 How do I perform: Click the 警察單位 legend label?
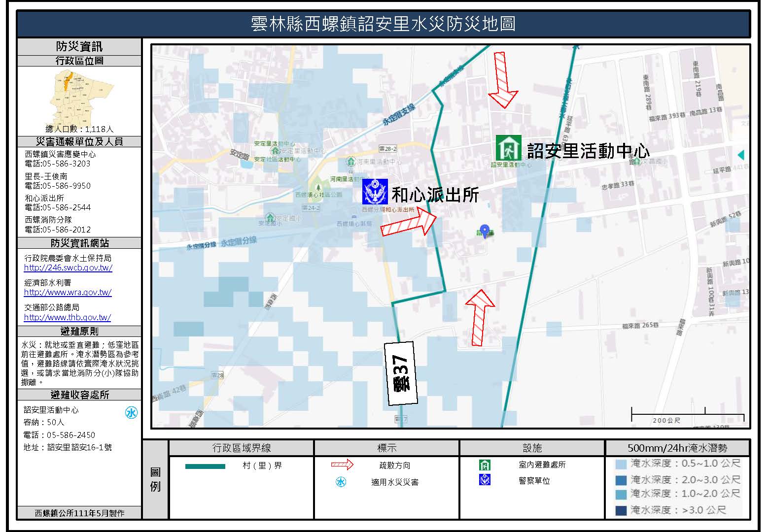pyautogui.click(x=534, y=481)
